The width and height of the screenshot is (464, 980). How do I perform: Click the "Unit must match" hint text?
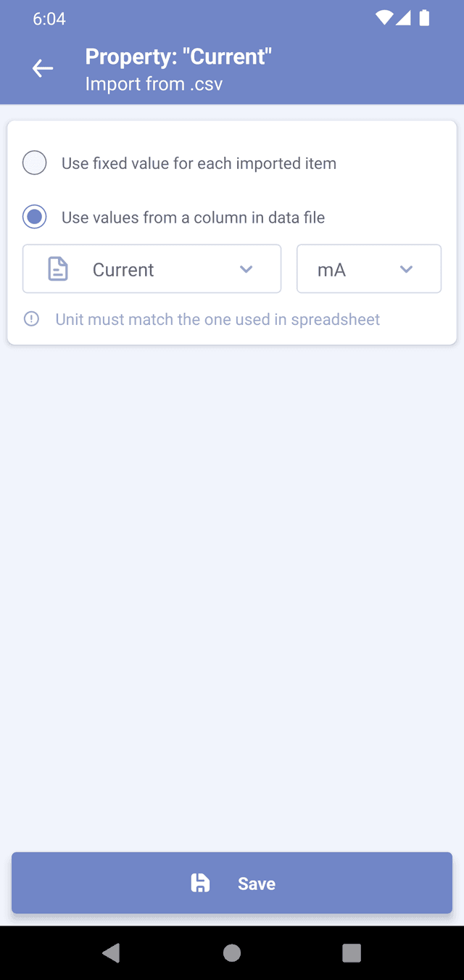(x=217, y=319)
